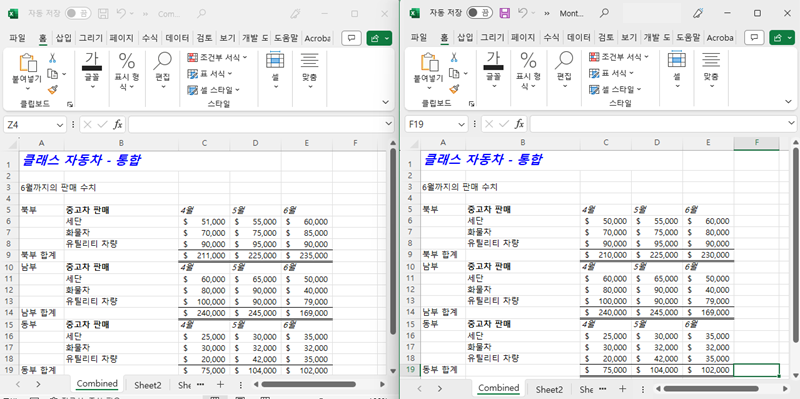Screen dimensions: 800x399
Task: Click Comments icon in left window
Action: [x=351, y=38]
